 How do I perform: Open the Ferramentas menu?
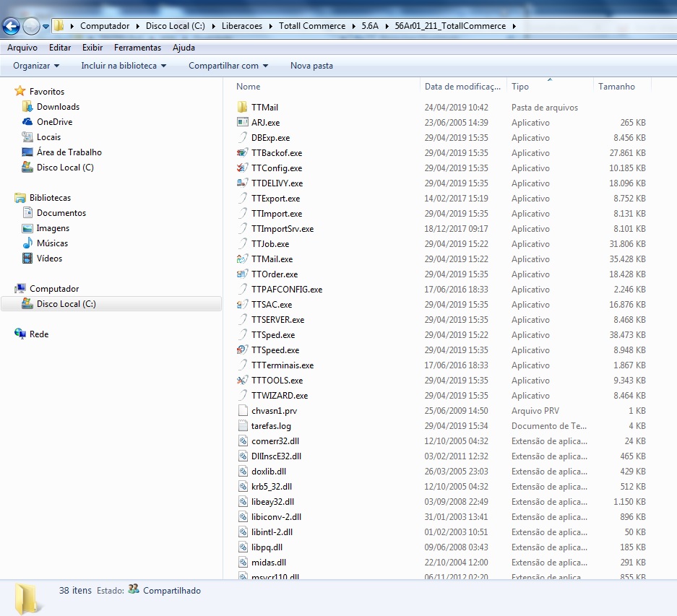[137, 48]
